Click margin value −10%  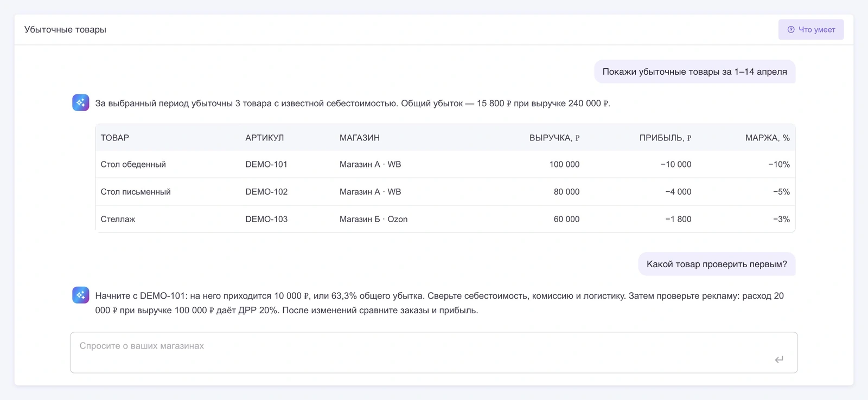(779, 164)
